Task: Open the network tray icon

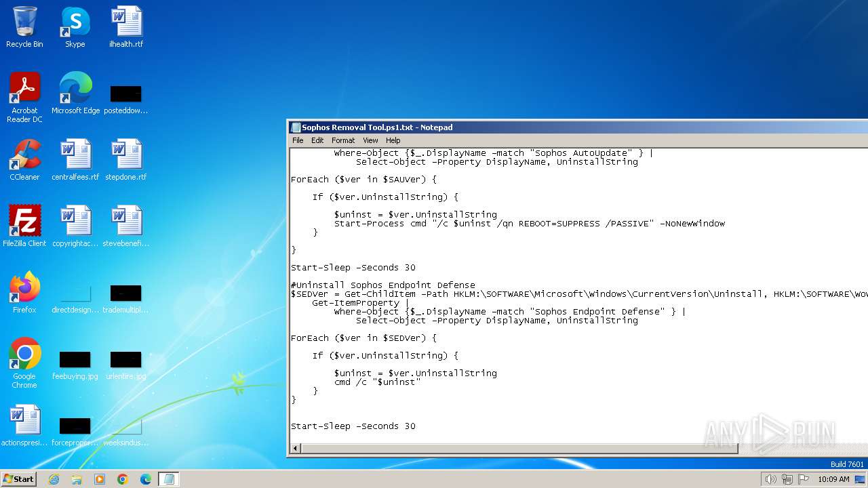Action: pyautogui.click(x=787, y=479)
